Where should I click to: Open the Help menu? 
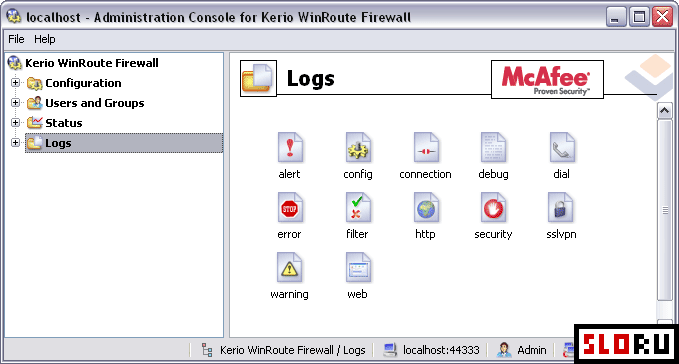tap(45, 39)
